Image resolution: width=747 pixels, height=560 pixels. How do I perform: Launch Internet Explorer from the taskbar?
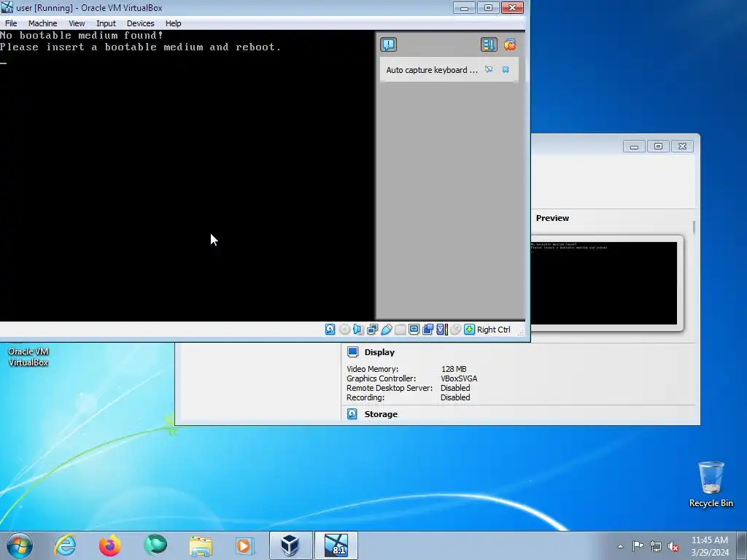click(x=65, y=545)
